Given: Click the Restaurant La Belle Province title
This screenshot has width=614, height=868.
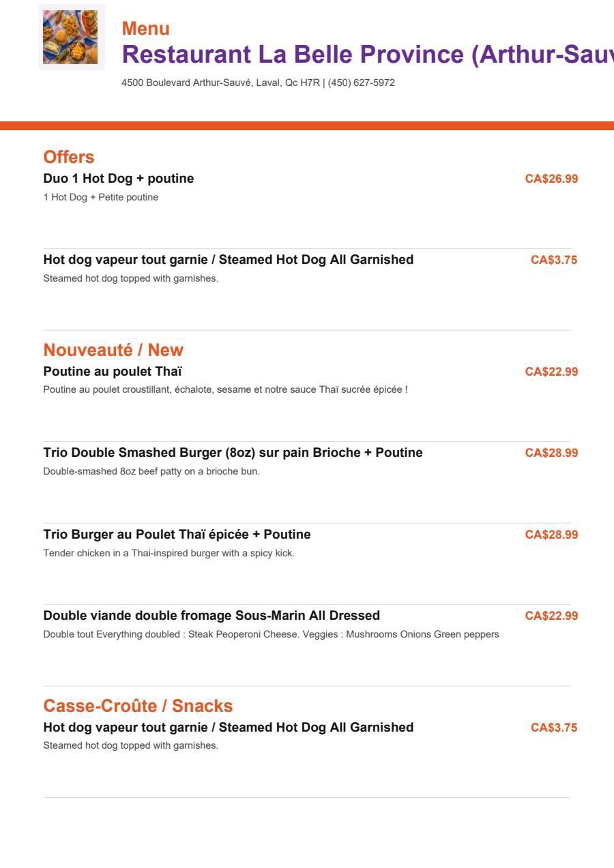Looking at the screenshot, I should pos(368,54).
